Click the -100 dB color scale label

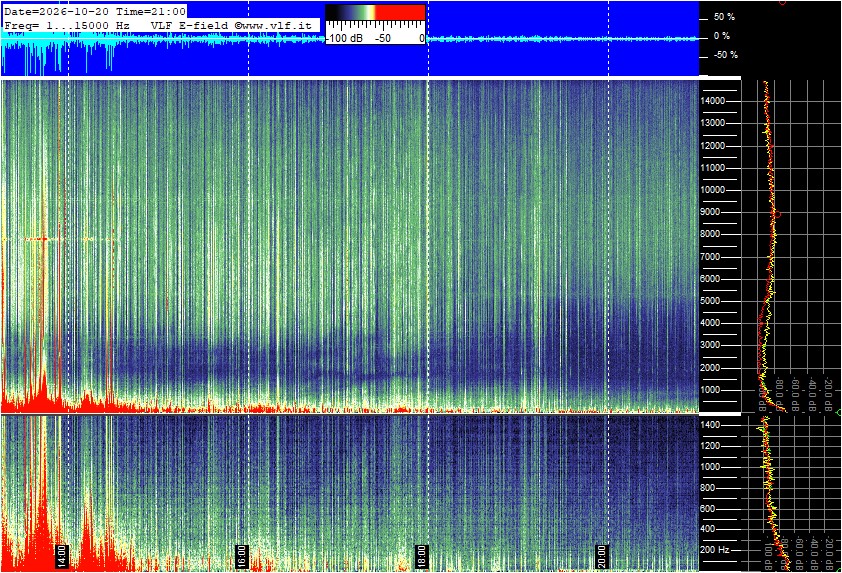pyautogui.click(x=344, y=38)
